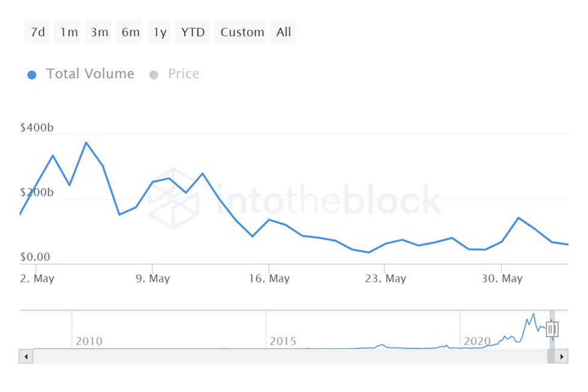Pick the 1y time range
Image resolution: width=588 pixels, height=392 pixels.
[x=159, y=32]
